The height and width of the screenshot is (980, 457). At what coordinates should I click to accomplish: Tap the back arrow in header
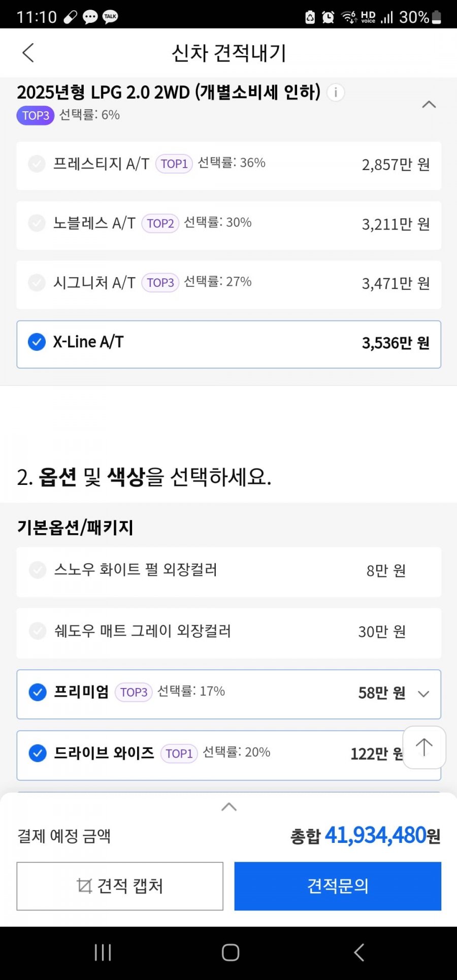coord(28,53)
